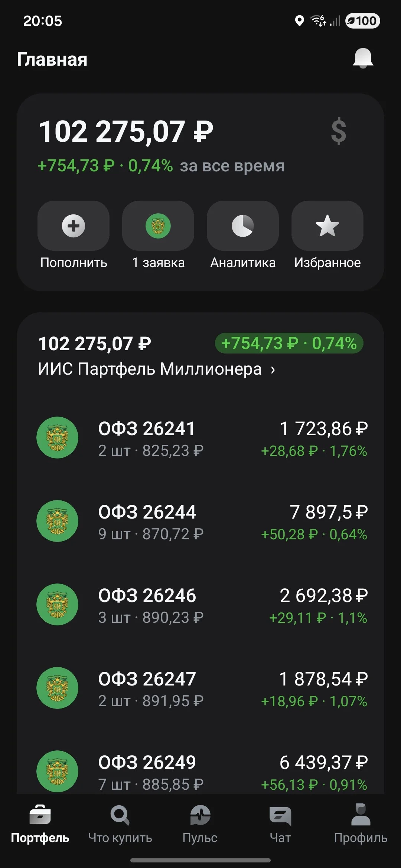Tap the Пополнить plus icon

click(x=74, y=226)
